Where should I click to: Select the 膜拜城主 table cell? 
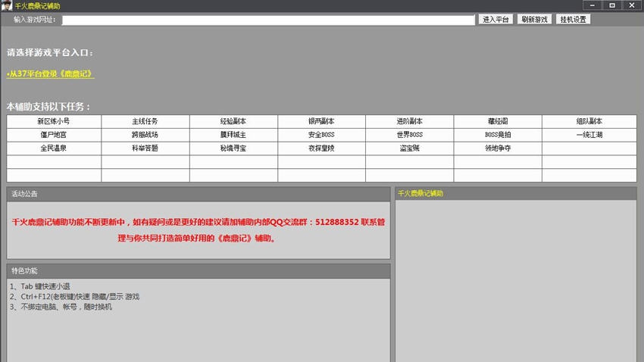(x=233, y=135)
